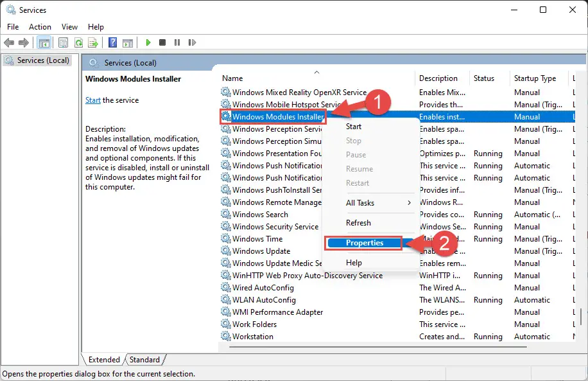Click the Services gear icon in title bar
This screenshot has width=588, height=381.
tap(11, 10)
